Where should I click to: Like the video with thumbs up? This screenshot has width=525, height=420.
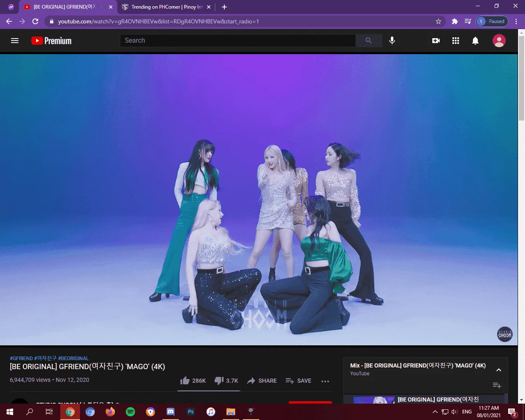click(x=193, y=381)
